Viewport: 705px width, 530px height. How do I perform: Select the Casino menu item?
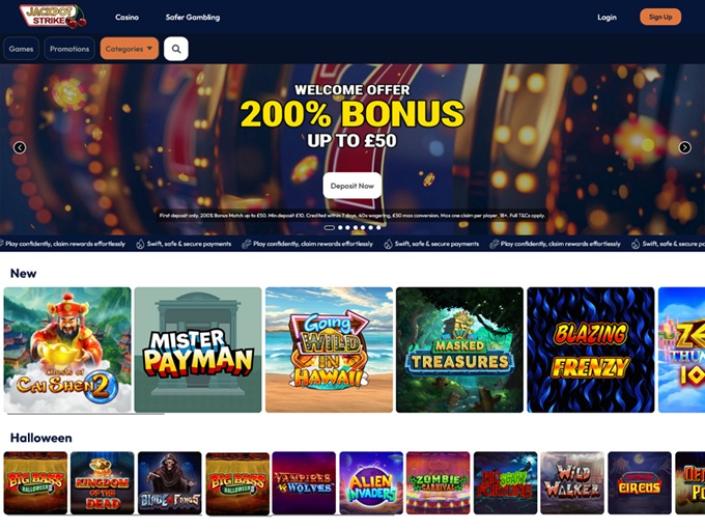point(127,17)
